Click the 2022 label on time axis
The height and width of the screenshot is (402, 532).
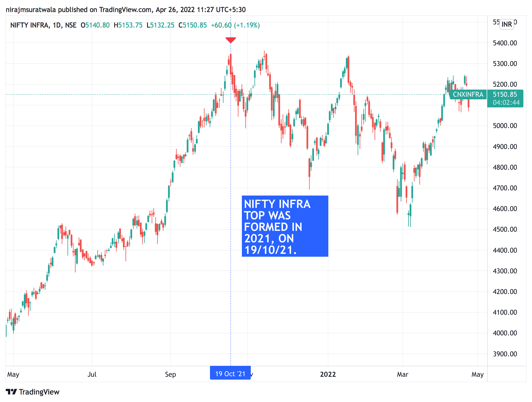(328, 374)
